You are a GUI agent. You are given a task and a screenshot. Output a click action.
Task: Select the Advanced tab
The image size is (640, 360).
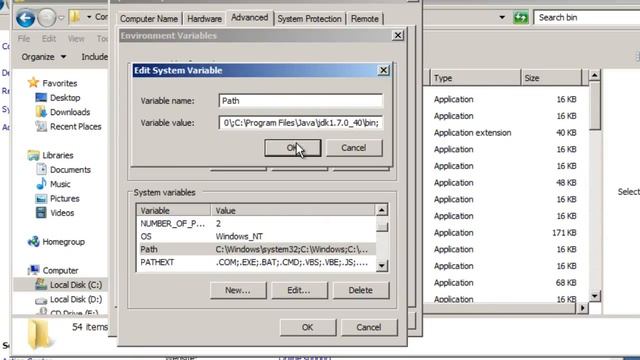[249, 18]
